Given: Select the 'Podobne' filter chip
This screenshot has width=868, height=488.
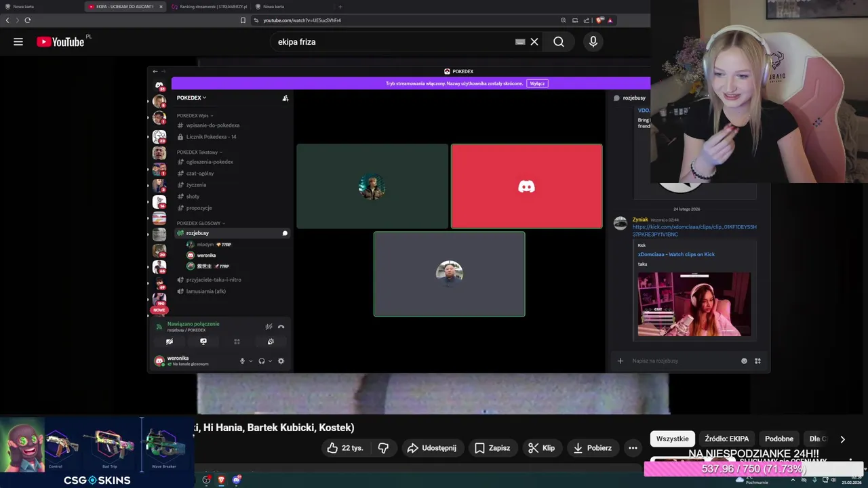Looking at the screenshot, I should click(779, 439).
